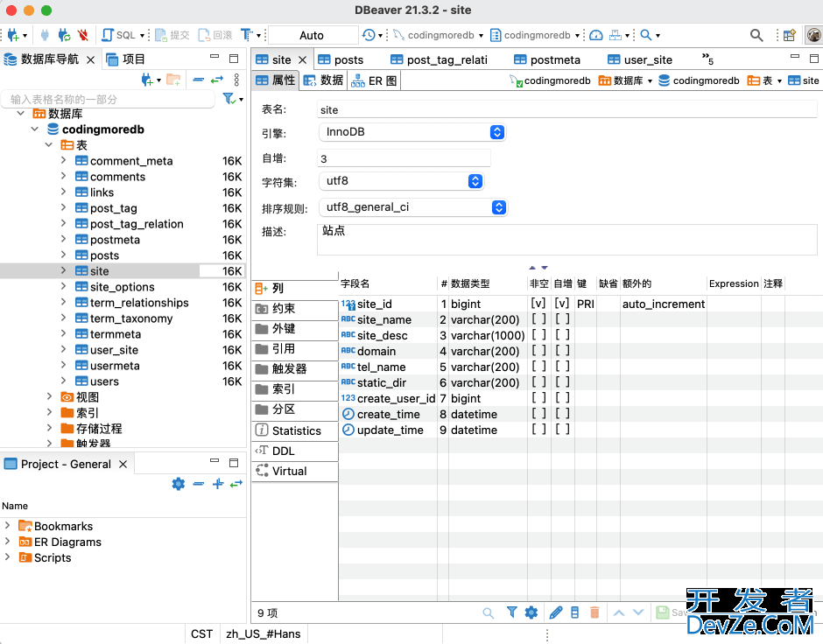Open the perspective switcher icon
Screen dimensions: 823x644
[790, 35]
